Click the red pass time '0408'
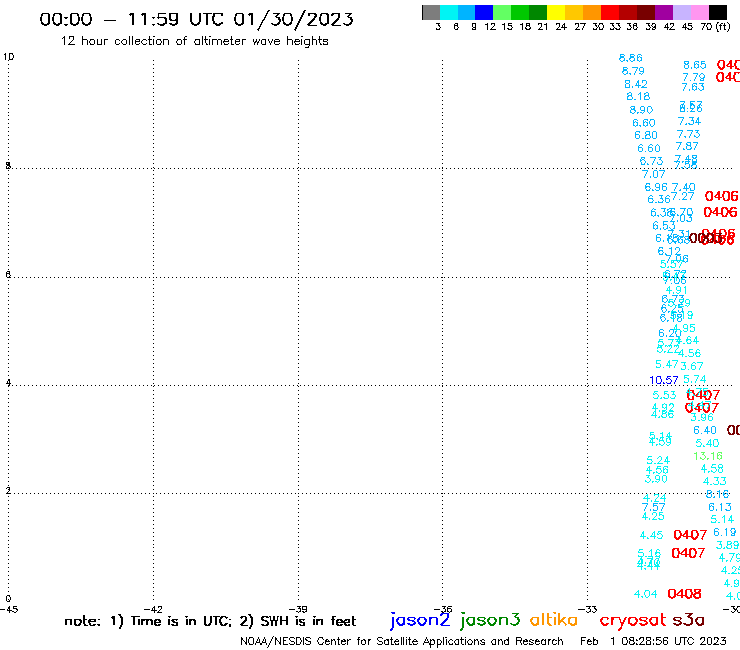 pyautogui.click(x=684, y=594)
